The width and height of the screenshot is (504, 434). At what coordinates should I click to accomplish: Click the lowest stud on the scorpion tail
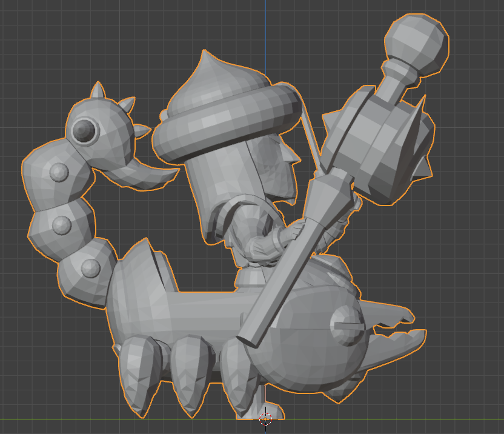click(x=90, y=267)
